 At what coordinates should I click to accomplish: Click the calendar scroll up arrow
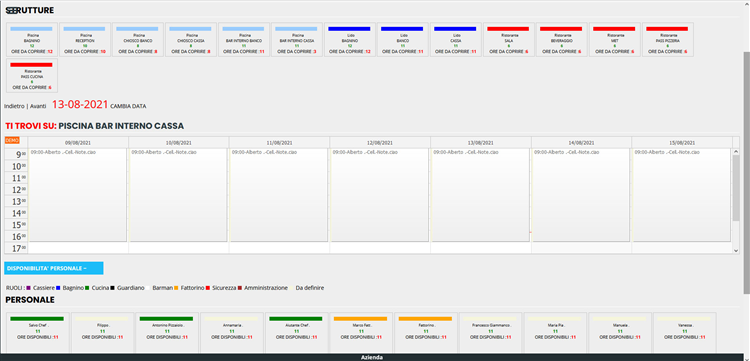click(736, 152)
